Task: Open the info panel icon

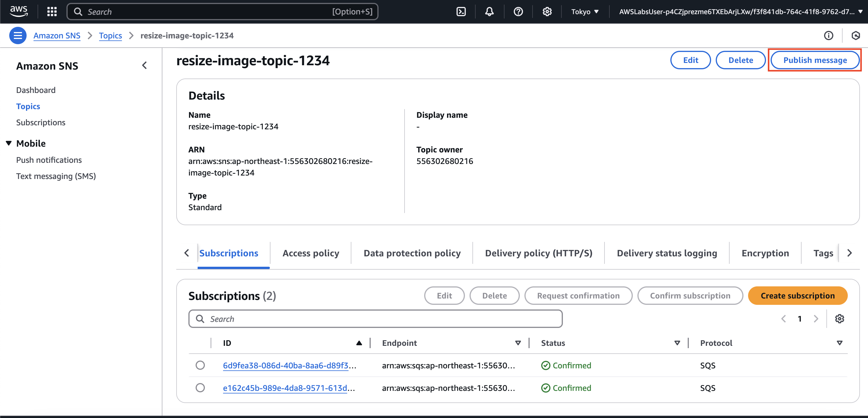Action: click(x=828, y=35)
